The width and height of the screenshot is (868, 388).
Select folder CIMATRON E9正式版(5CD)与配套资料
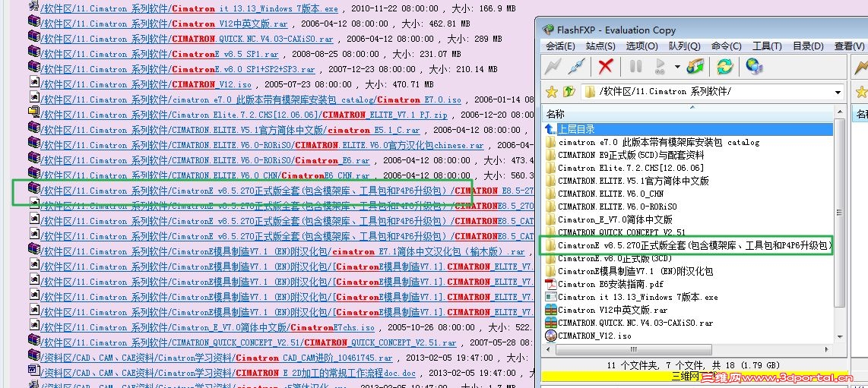click(x=631, y=155)
